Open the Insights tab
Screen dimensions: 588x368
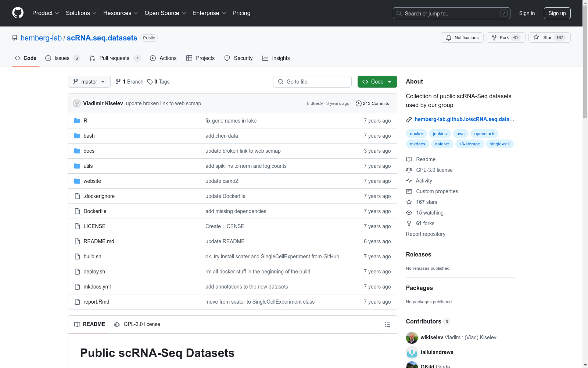[276, 58]
